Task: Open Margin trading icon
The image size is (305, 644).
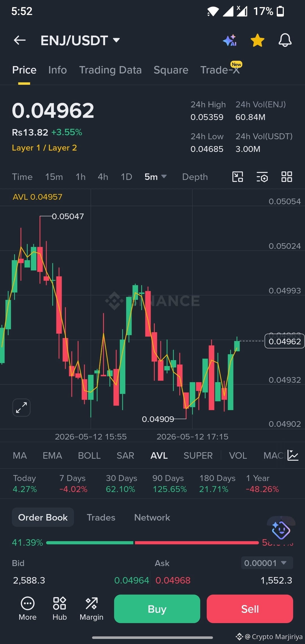Action: coord(91,609)
